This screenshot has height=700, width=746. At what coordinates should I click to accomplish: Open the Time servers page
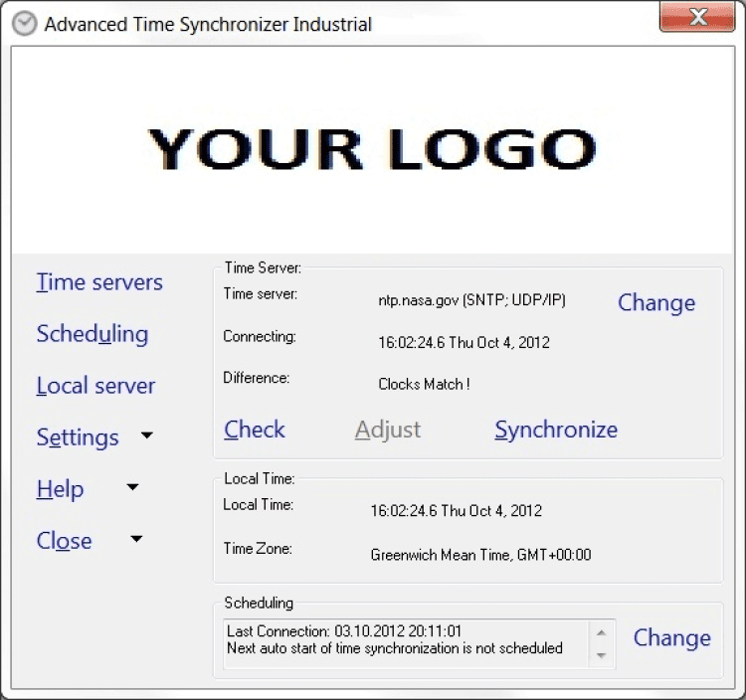[x=99, y=282]
